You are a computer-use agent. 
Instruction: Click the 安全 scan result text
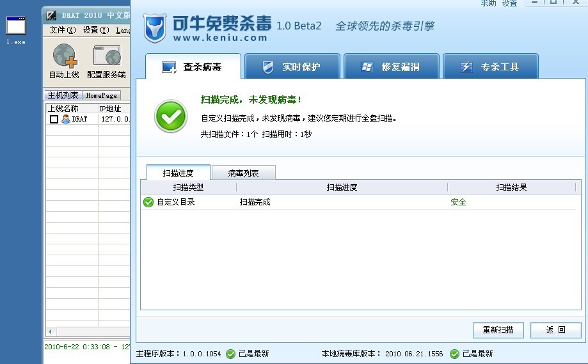(458, 202)
